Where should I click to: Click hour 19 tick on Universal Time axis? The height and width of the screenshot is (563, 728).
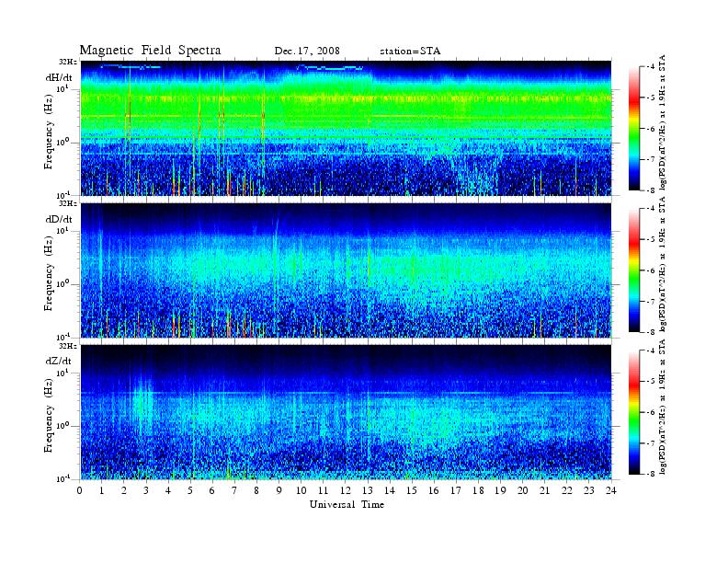(x=500, y=490)
